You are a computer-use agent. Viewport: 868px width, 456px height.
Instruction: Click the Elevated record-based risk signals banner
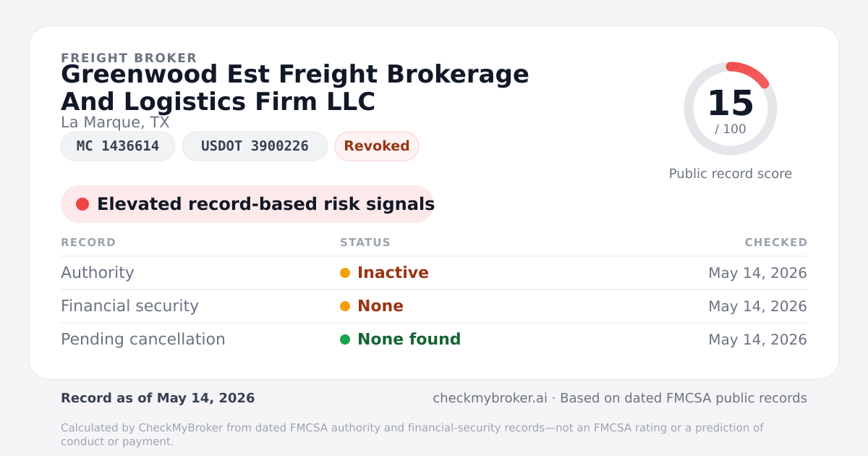[x=247, y=204]
